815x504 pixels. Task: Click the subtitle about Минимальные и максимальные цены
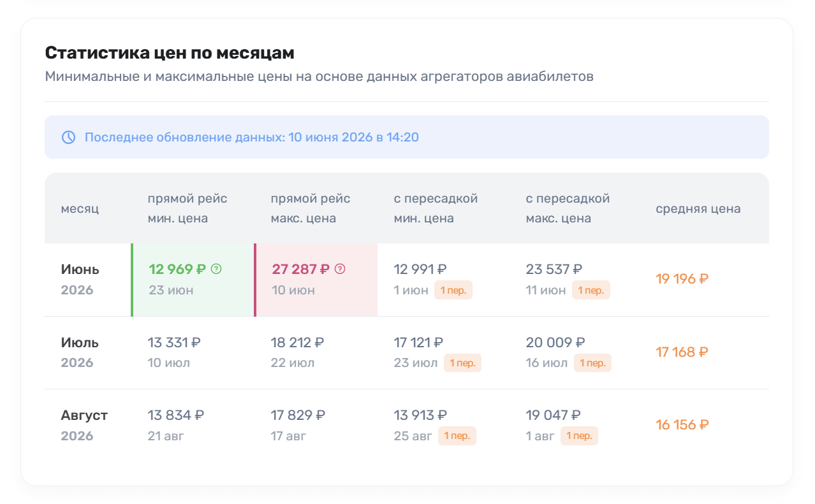pyautogui.click(x=319, y=76)
